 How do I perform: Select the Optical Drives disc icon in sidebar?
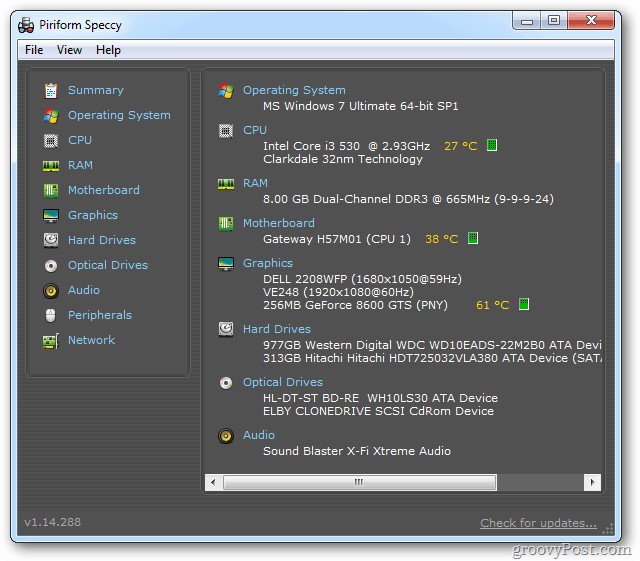[x=50, y=265]
